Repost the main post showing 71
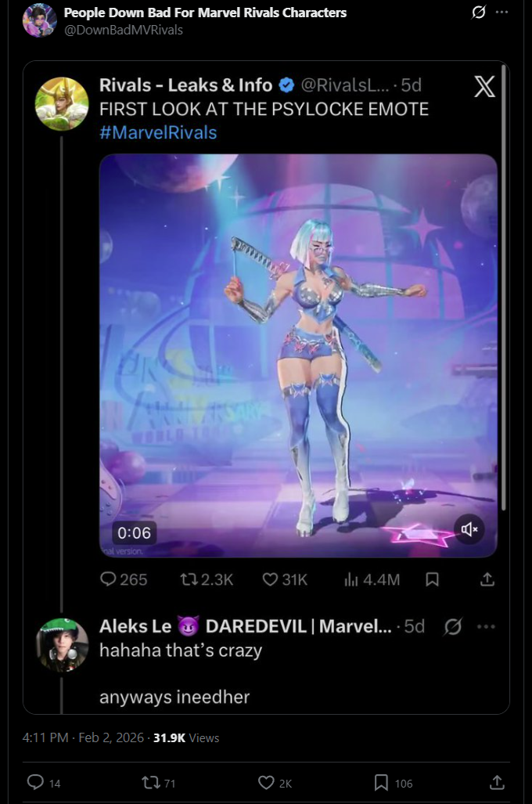The image size is (532, 804). coord(158,782)
